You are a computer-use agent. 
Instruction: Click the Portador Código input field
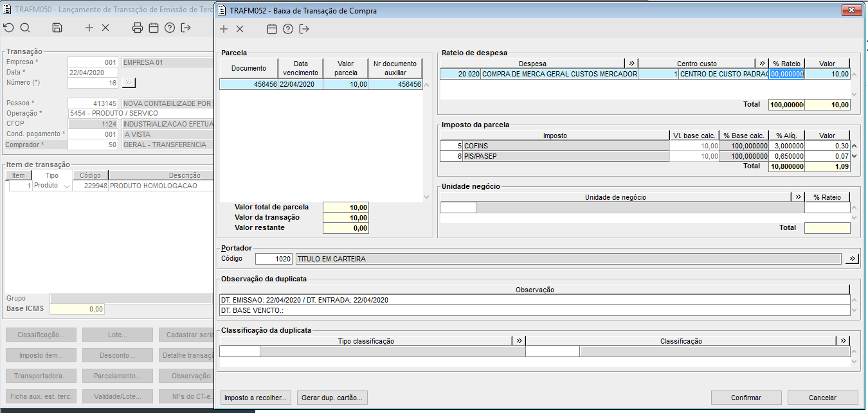point(273,259)
